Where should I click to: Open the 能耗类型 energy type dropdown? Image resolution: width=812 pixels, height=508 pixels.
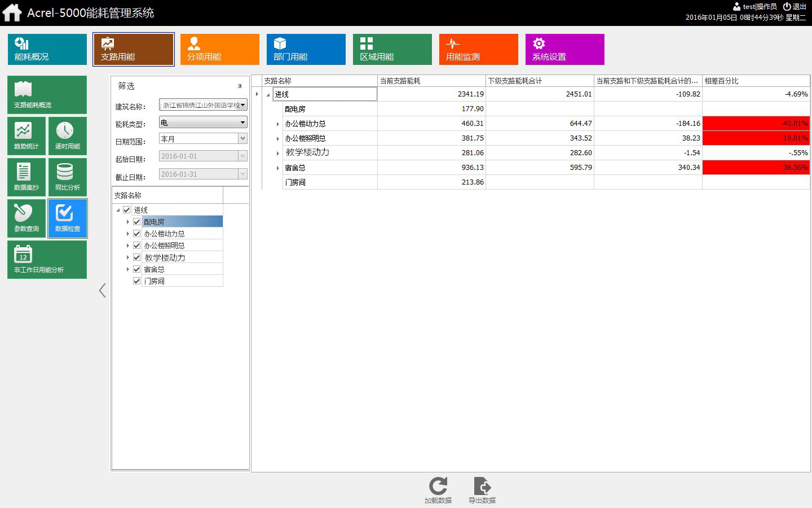coord(242,122)
